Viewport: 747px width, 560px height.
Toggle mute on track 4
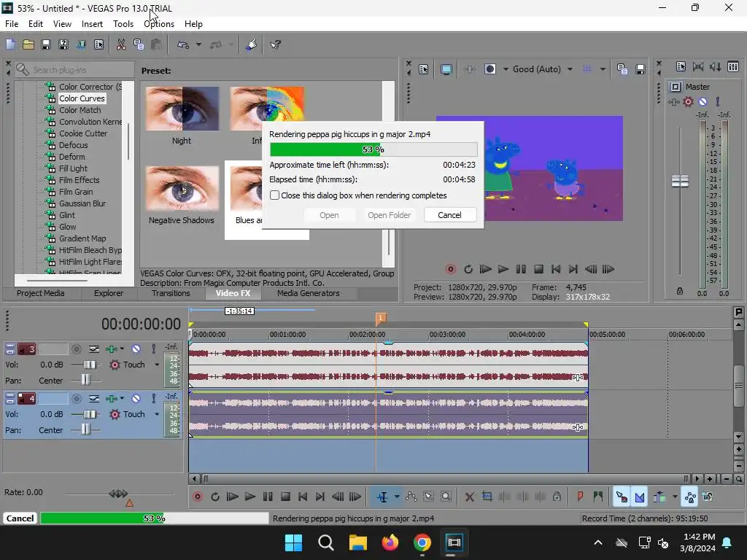tap(136, 398)
